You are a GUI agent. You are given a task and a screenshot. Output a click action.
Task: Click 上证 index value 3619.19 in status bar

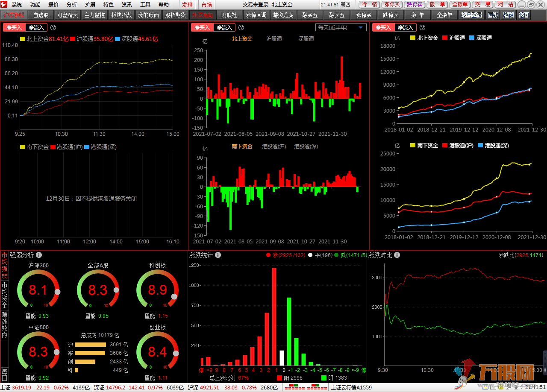point(22,387)
